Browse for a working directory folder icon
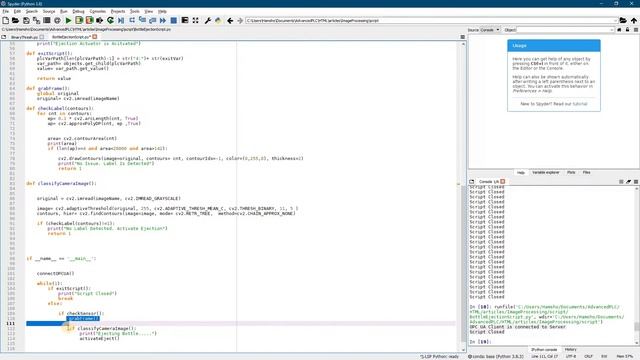This screenshot has height=360, width=640. (623, 20)
